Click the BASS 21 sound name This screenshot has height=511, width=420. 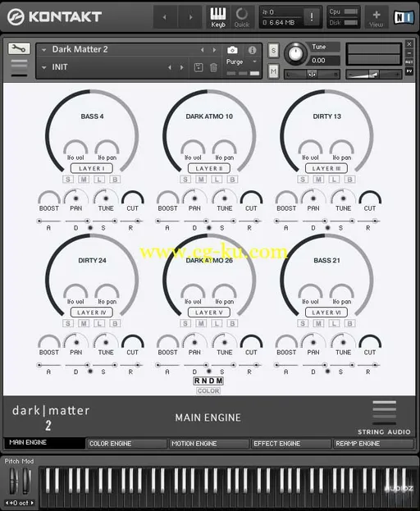[326, 260]
